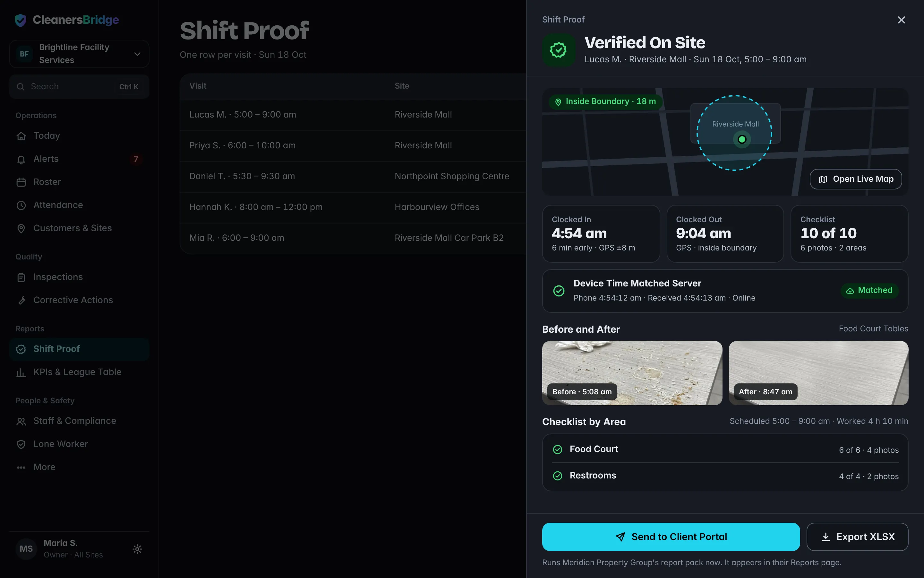This screenshot has width=924, height=578.
Task: Open the Attendance clock icon
Action: pos(21,205)
